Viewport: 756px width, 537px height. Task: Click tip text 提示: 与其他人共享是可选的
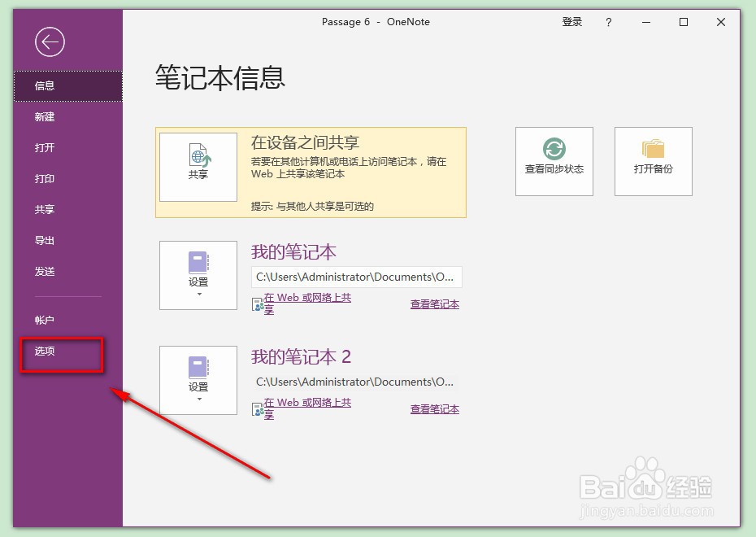[312, 207]
